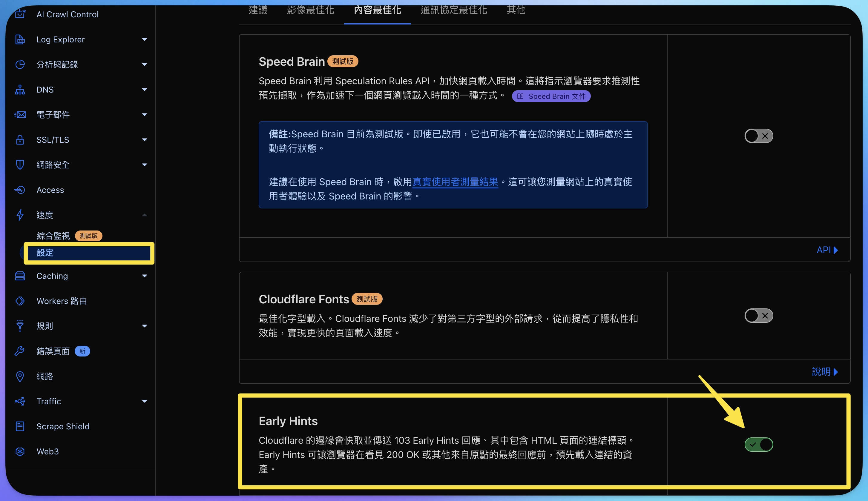Screen dimensions: 868x501
Task: Disable the Early Hints toggle
Action: [x=759, y=445]
